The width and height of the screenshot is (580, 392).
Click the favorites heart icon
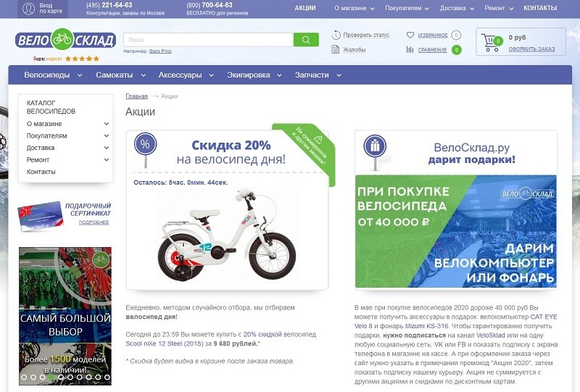(410, 35)
